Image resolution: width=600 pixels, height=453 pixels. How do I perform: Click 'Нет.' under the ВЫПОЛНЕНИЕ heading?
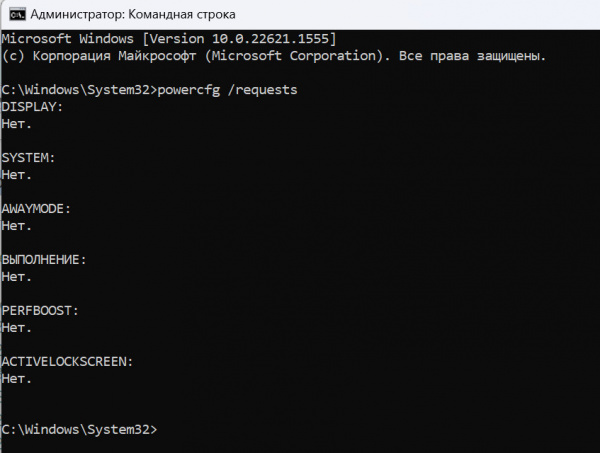coord(17,276)
